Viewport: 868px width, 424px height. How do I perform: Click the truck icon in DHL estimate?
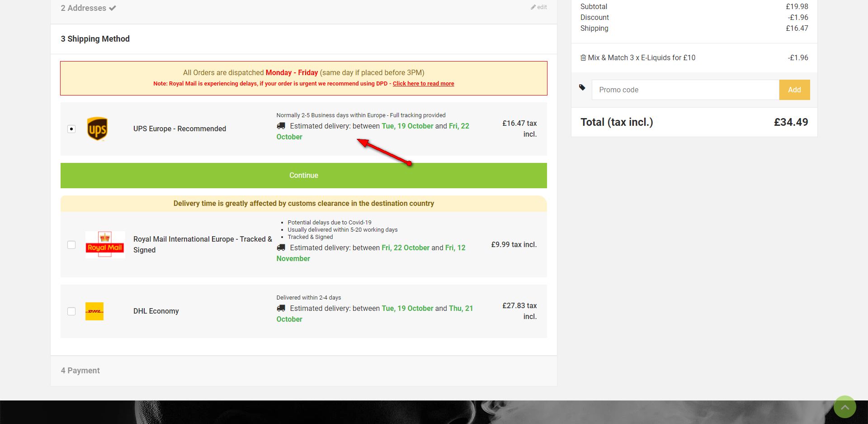tap(281, 308)
